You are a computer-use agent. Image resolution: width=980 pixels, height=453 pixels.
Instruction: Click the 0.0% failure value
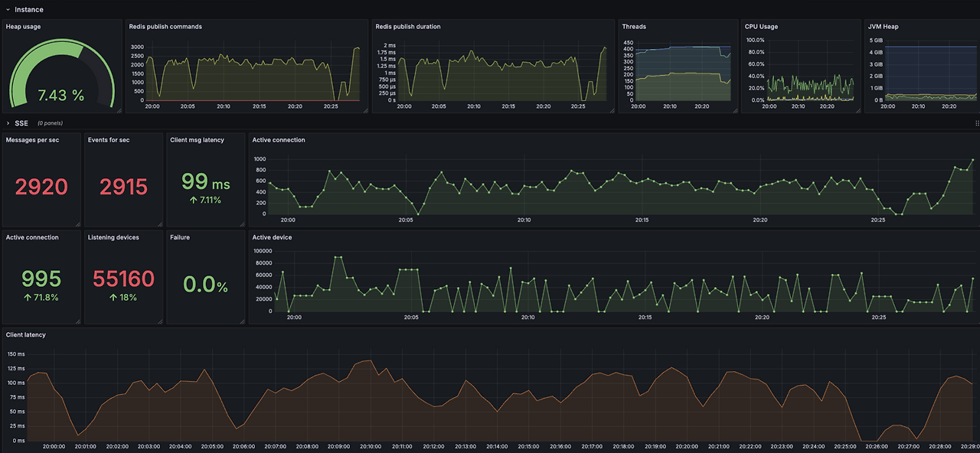(206, 285)
